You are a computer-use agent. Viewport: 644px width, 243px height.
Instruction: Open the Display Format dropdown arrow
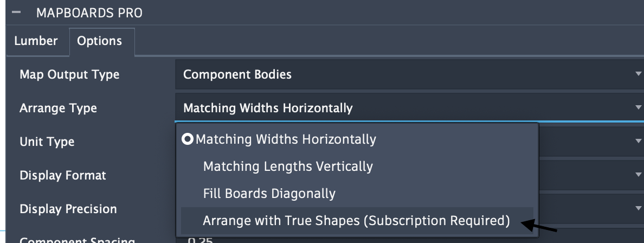point(639,175)
